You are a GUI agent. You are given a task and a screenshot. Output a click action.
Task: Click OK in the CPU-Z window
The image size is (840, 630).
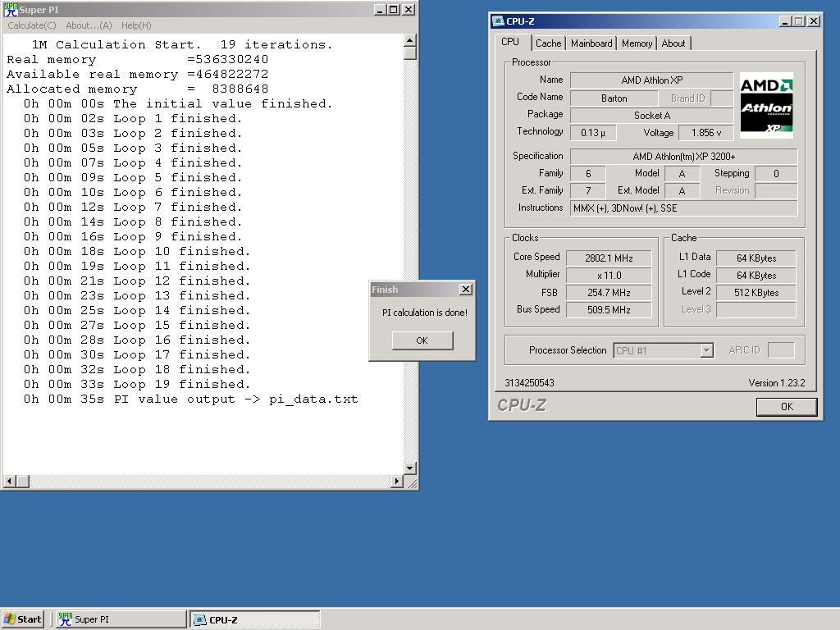(787, 407)
